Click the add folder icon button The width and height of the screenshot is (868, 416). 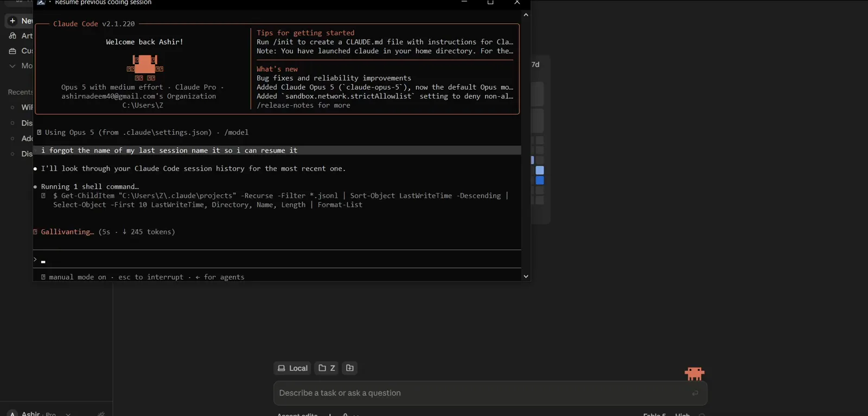350,368
